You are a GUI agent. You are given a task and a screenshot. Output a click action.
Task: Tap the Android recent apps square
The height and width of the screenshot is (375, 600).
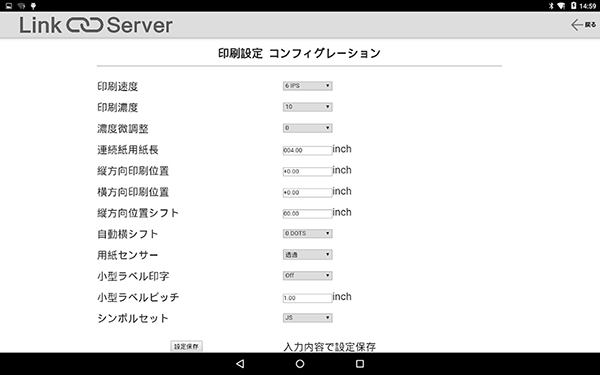point(360,364)
